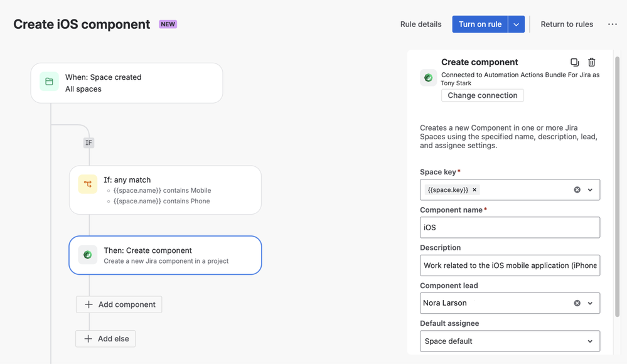This screenshot has width=627, height=364.
Task: Select the orange condition icon on If: any match
Action: tap(88, 185)
